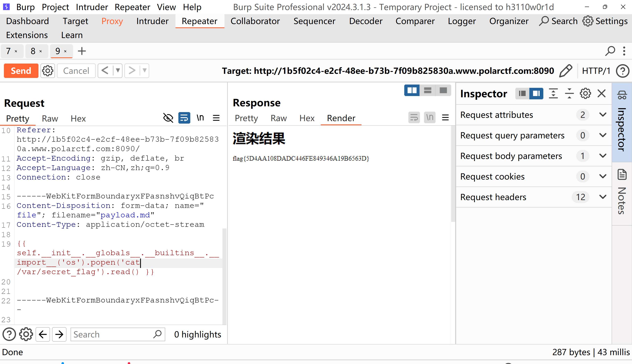Click the edit target pencil icon
The height and width of the screenshot is (364, 632).
566,71
